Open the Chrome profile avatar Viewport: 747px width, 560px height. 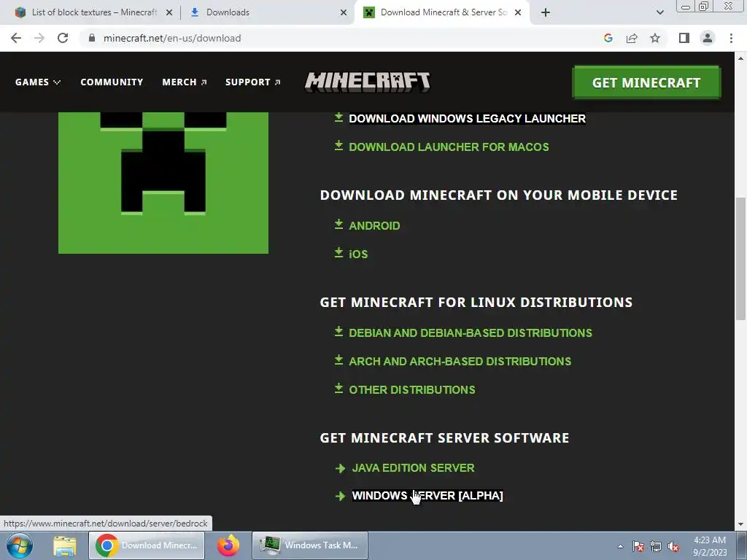(708, 38)
